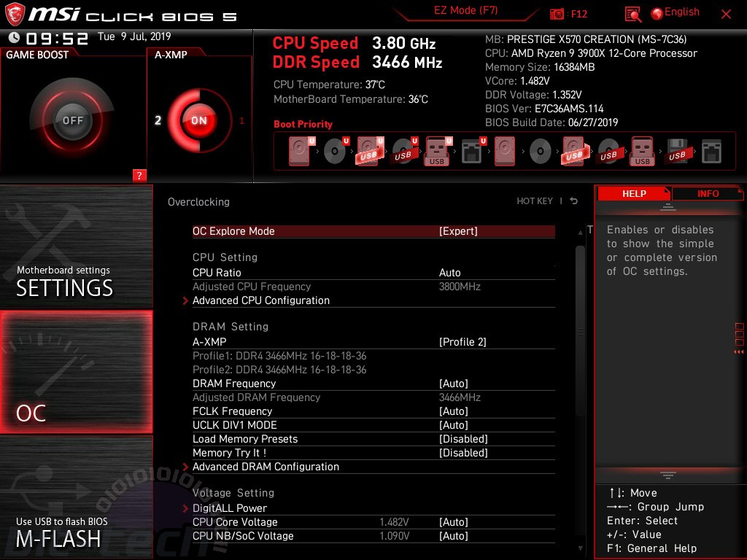Open the red question mark help icon

[139, 175]
